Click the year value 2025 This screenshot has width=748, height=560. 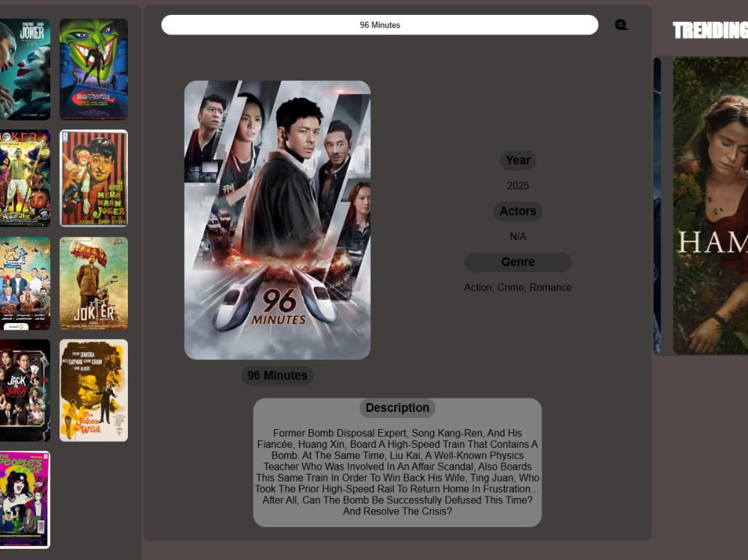coord(518,185)
